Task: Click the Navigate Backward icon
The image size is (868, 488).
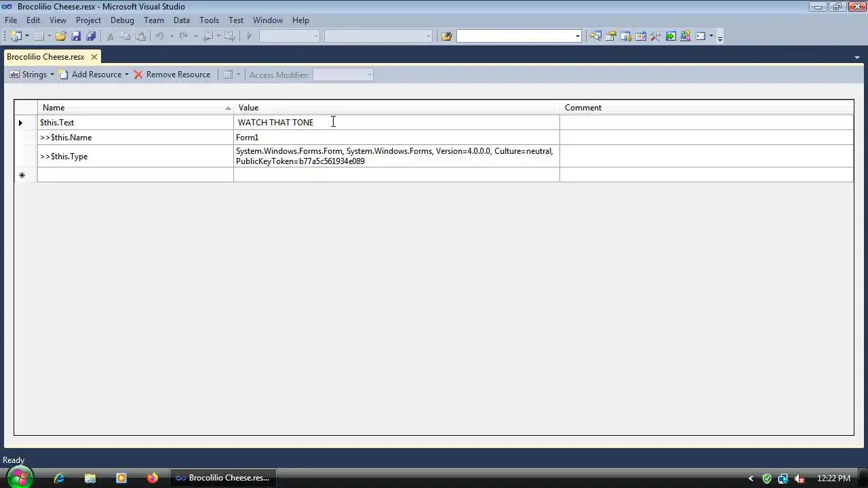Action: tap(208, 36)
